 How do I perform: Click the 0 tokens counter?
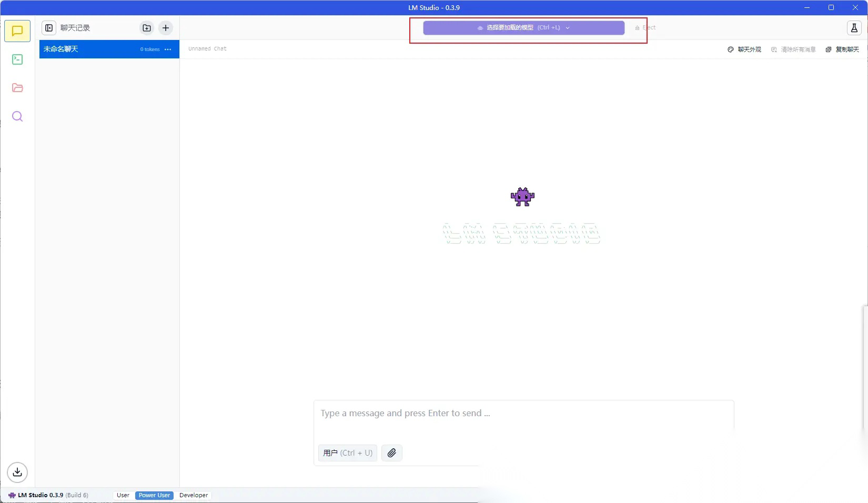[x=150, y=49]
